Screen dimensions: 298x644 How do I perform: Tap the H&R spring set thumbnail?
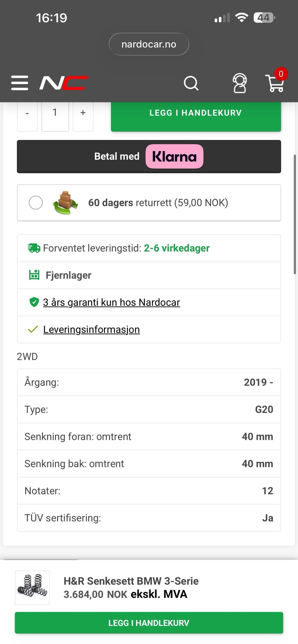(32, 588)
